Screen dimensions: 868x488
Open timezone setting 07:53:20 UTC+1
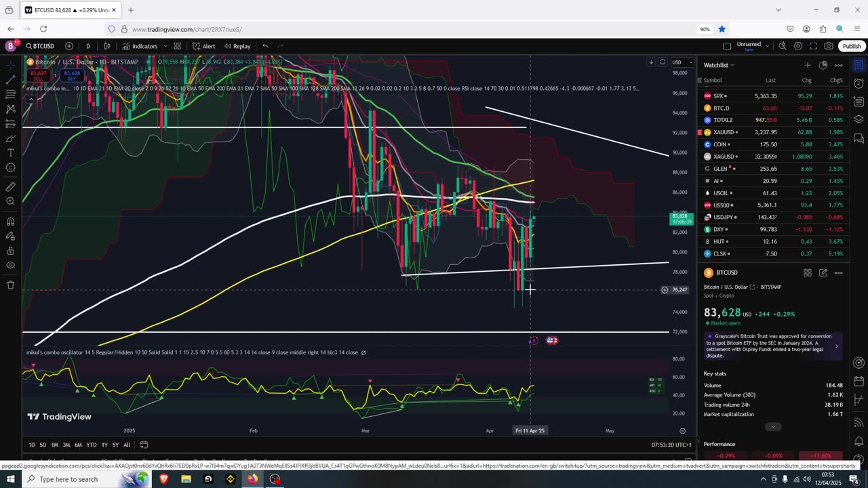point(671,445)
